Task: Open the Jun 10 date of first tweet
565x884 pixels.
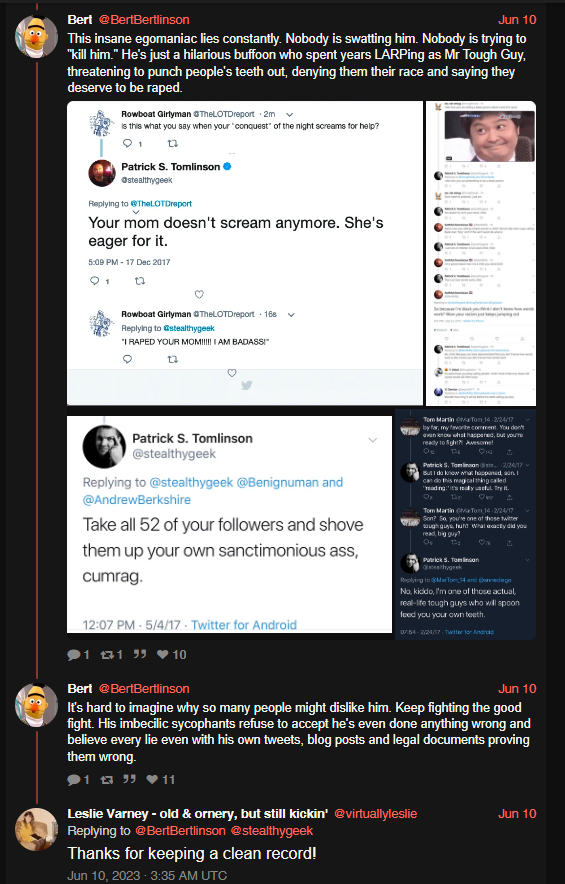Action: point(517,20)
